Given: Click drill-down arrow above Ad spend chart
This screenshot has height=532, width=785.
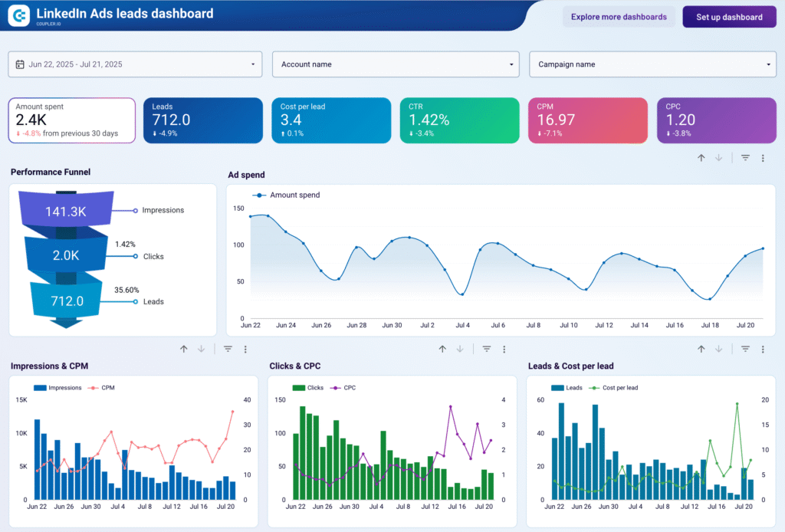Looking at the screenshot, I should click(x=718, y=158).
